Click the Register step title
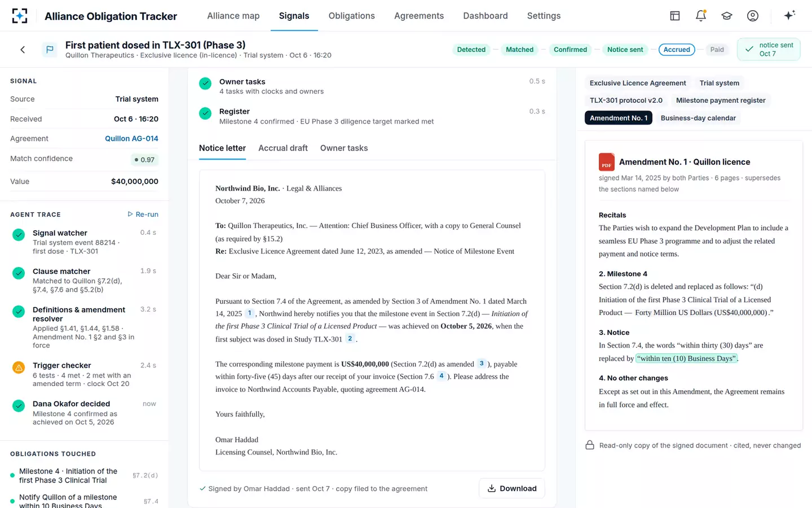This screenshot has width=812, height=508. pos(235,111)
